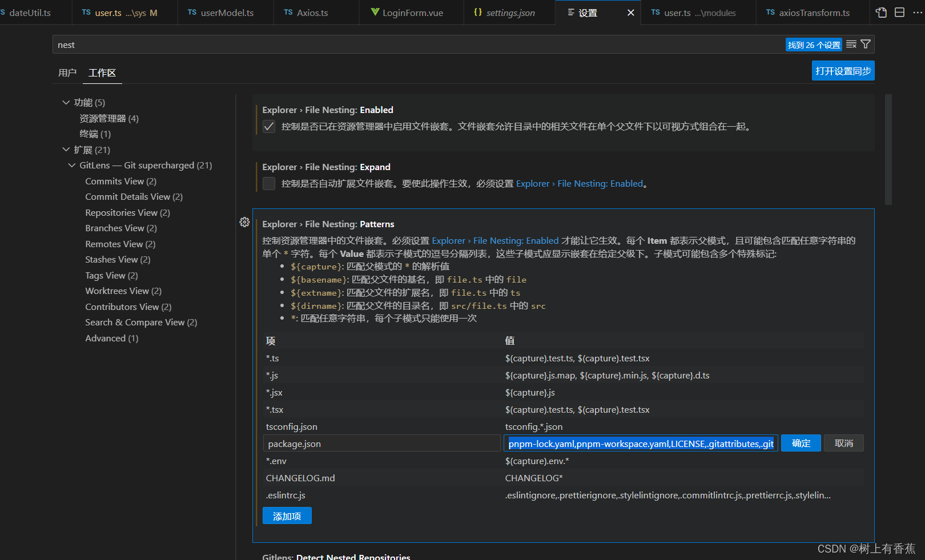Open settings as JSON via top-right icon
This screenshot has height=560, width=925.
[881, 11]
